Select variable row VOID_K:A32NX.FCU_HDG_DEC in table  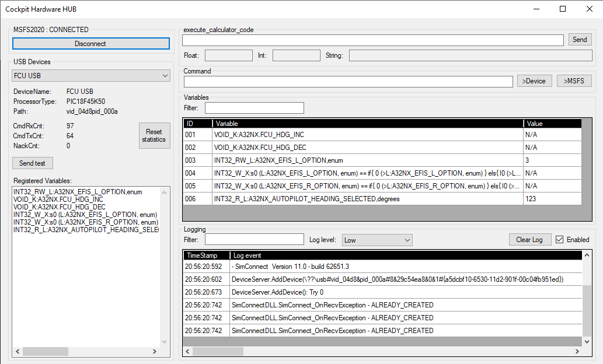point(382,148)
